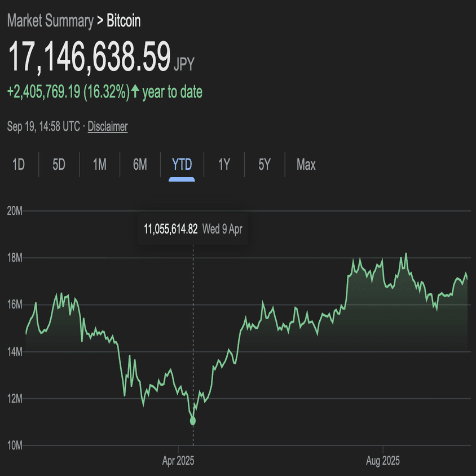Switch chart to 1Y range
Viewport: 476px width, 476px height.
tap(224, 165)
